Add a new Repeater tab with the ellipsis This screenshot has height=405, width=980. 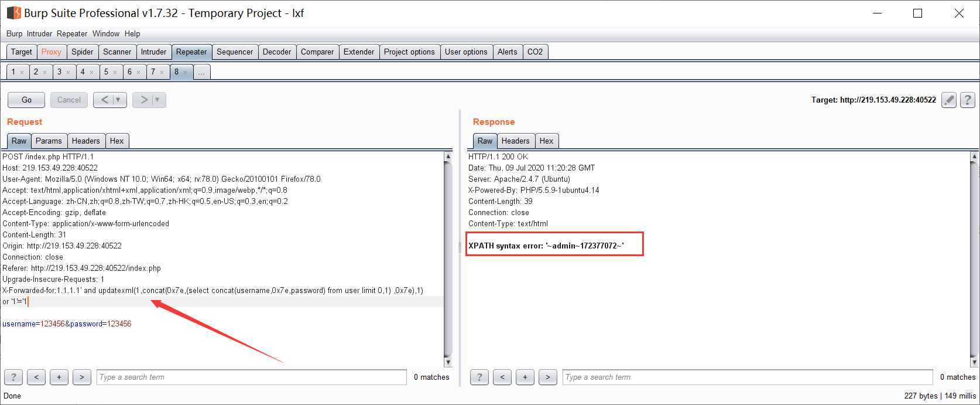tap(201, 72)
